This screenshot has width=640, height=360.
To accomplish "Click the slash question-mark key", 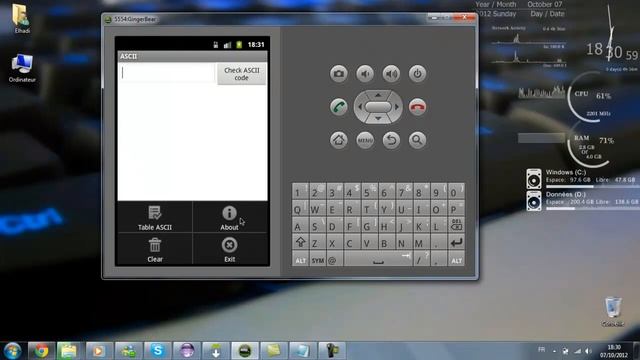I will tap(421, 260).
